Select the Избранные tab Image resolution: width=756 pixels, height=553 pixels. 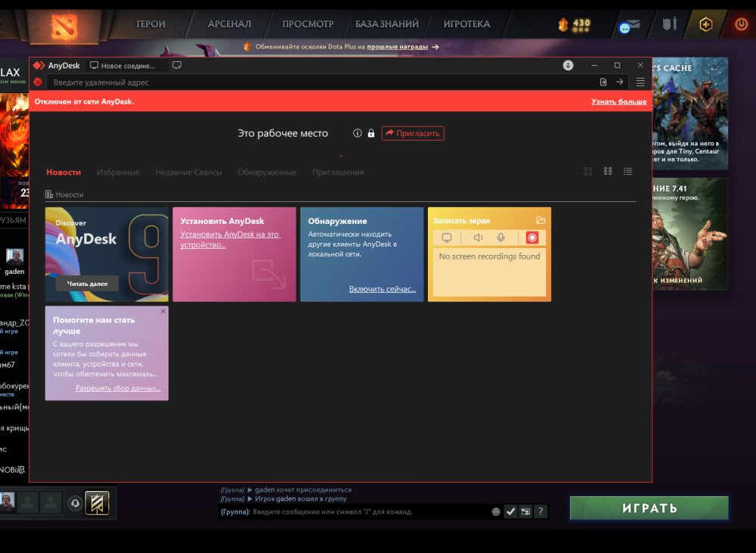pos(118,172)
